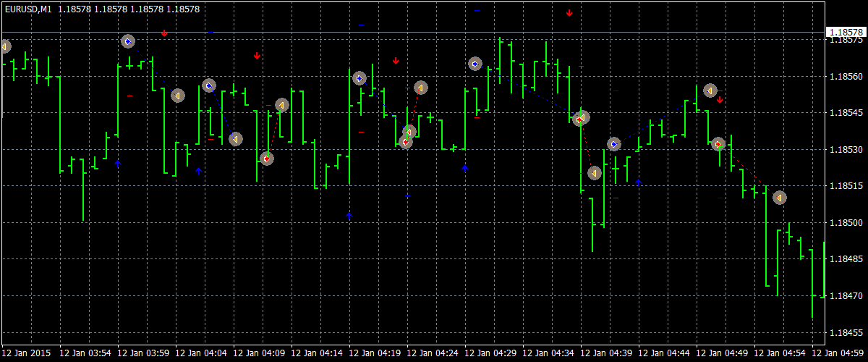Click the '12 Jan 04:14' time label
The width and height of the screenshot is (868, 362).
(x=316, y=353)
